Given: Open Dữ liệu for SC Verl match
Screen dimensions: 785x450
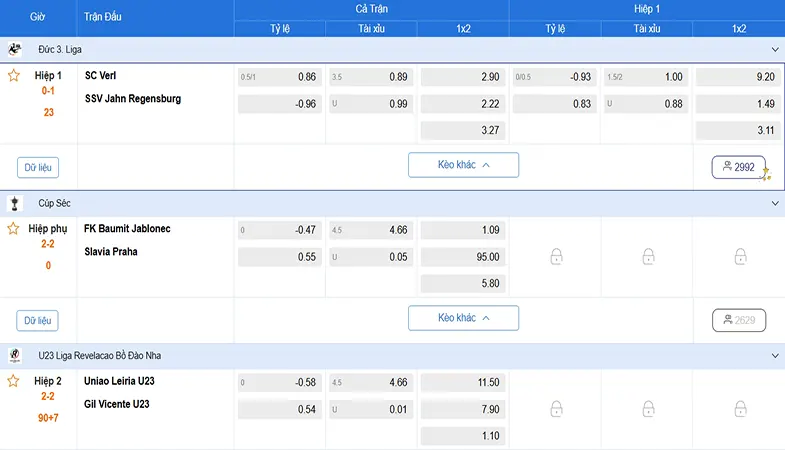Looking at the screenshot, I should pos(38,167).
